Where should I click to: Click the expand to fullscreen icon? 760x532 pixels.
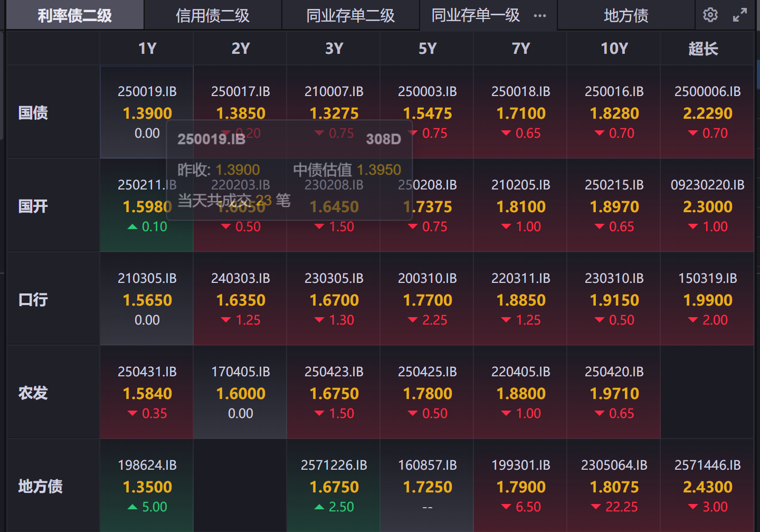740,15
